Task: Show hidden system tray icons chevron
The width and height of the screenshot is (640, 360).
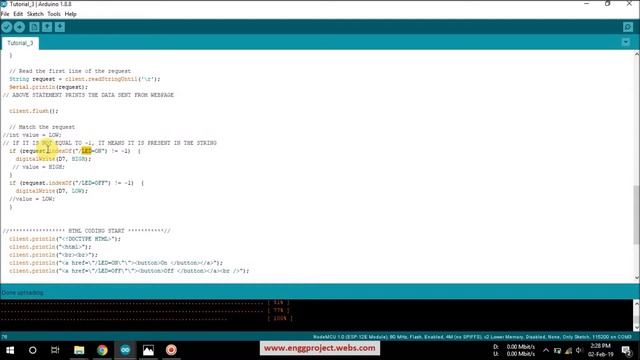Action: pos(546,350)
